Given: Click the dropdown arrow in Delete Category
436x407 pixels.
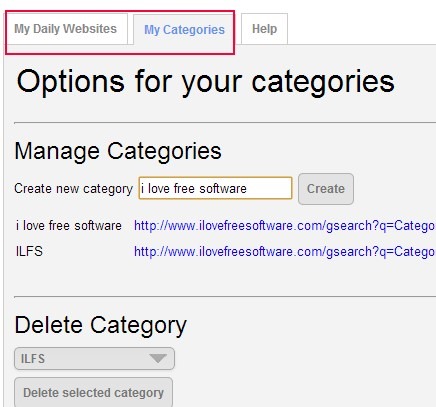Looking at the screenshot, I should tap(158, 359).
